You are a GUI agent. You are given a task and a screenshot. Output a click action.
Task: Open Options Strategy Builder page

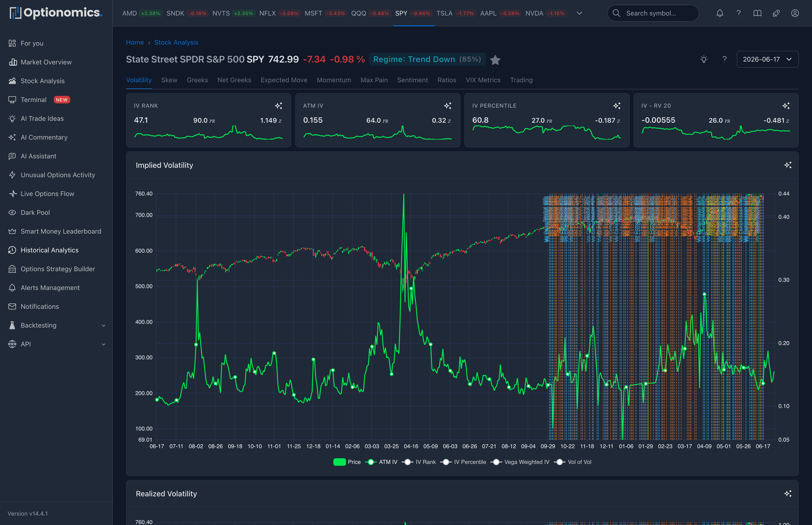[56, 269]
